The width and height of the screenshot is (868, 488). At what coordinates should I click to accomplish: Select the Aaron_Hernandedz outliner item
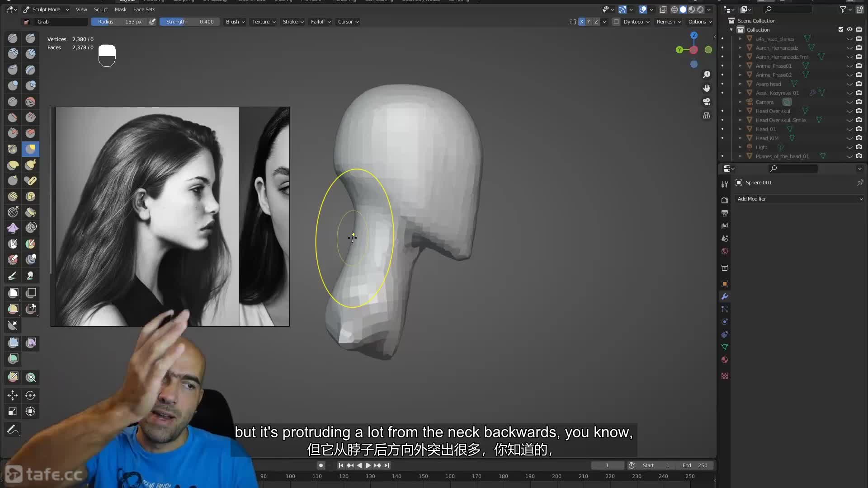[x=777, y=48]
